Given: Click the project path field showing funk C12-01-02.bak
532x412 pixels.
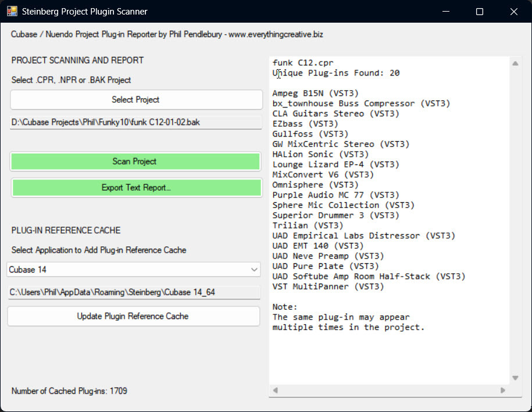Looking at the screenshot, I should click(135, 122).
